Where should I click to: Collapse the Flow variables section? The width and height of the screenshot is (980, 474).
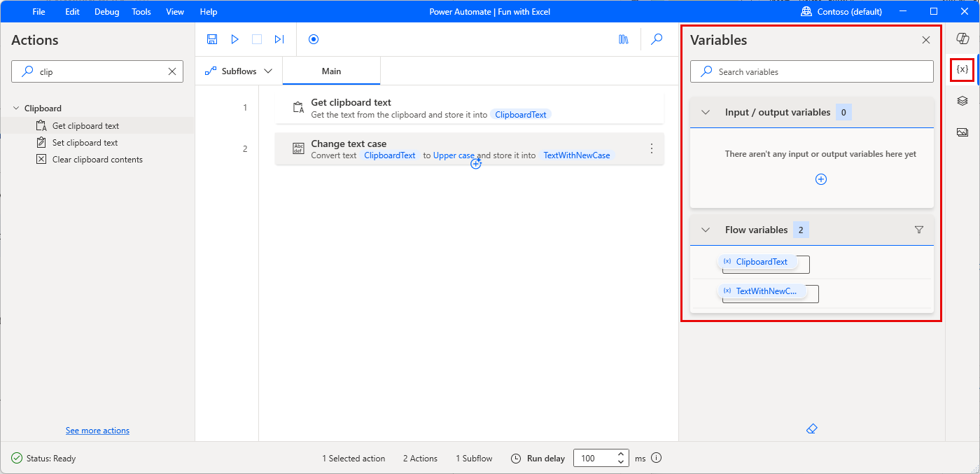(705, 229)
